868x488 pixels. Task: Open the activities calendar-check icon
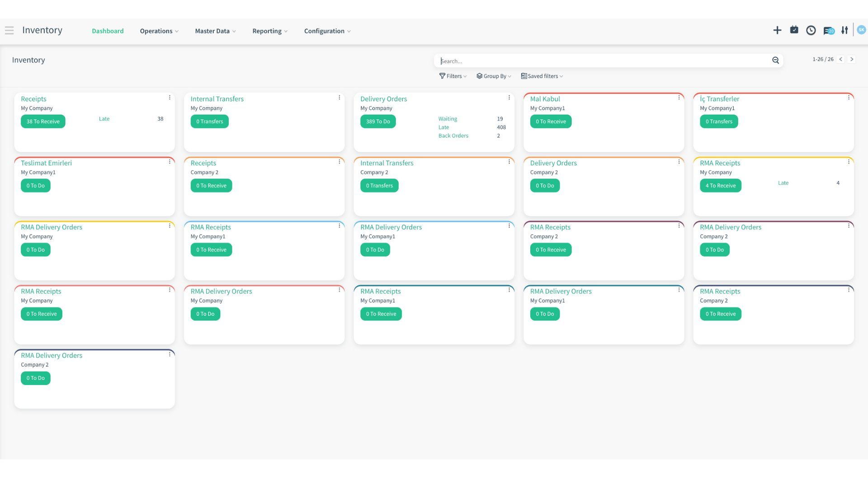tap(794, 30)
